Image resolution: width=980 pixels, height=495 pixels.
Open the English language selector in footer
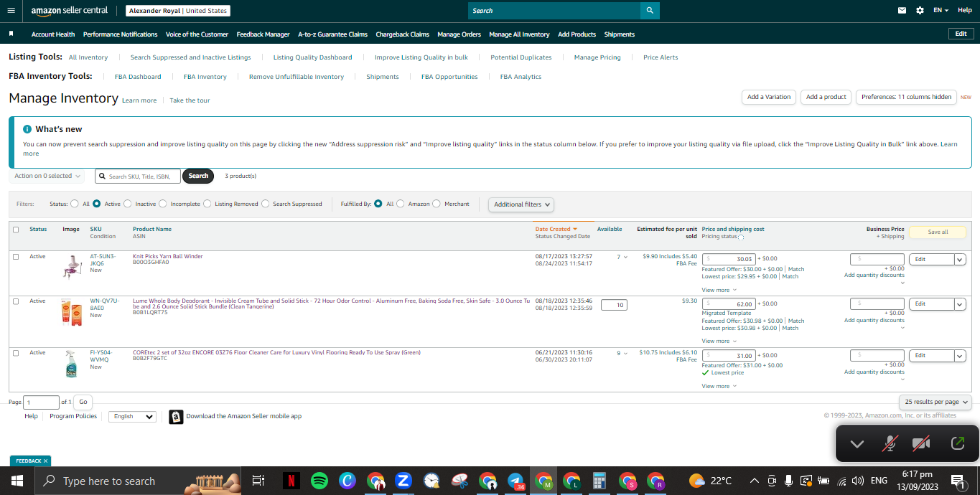coord(132,417)
